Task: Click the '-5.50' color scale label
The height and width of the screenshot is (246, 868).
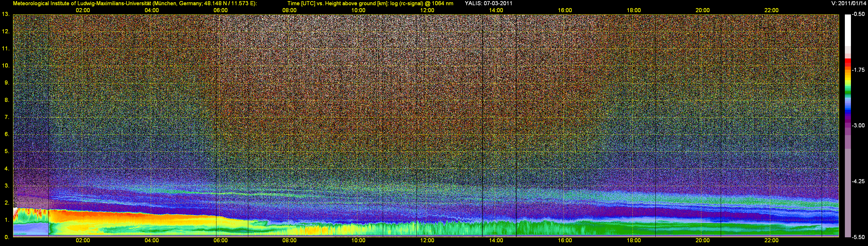Action: point(858,237)
